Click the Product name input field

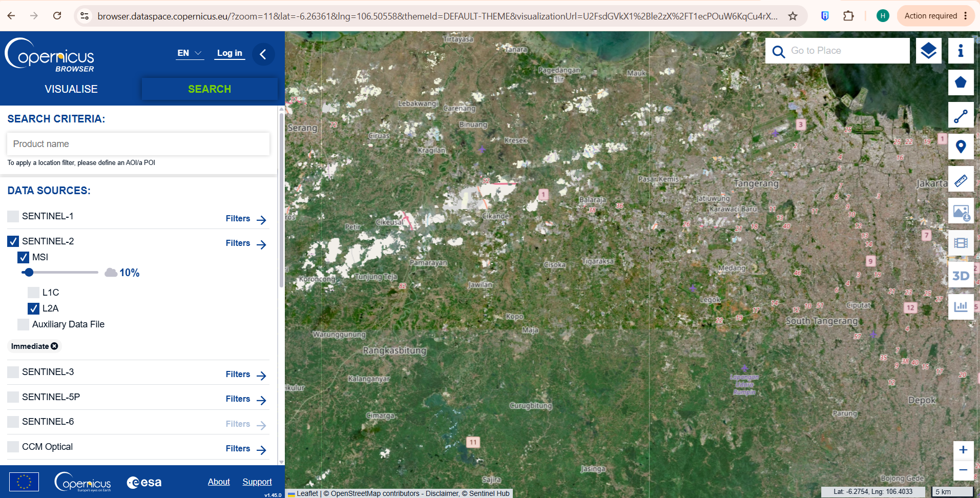(138, 144)
